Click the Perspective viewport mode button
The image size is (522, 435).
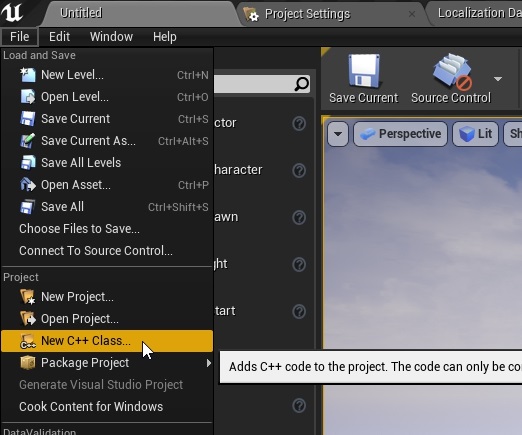400,134
